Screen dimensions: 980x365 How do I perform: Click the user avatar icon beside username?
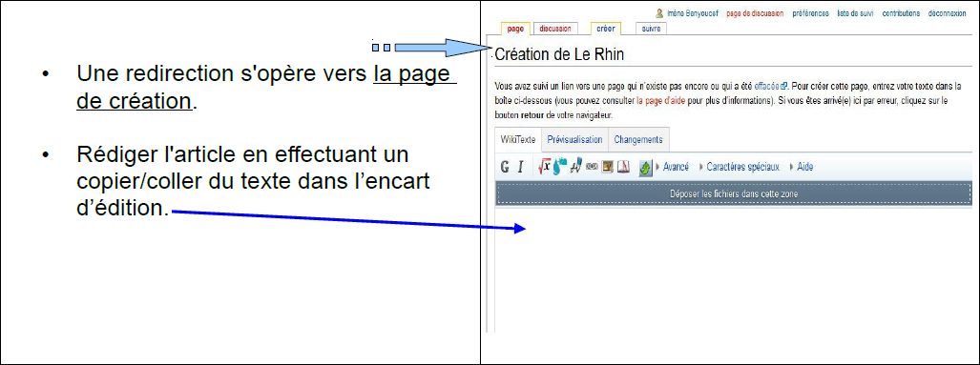pos(658,13)
